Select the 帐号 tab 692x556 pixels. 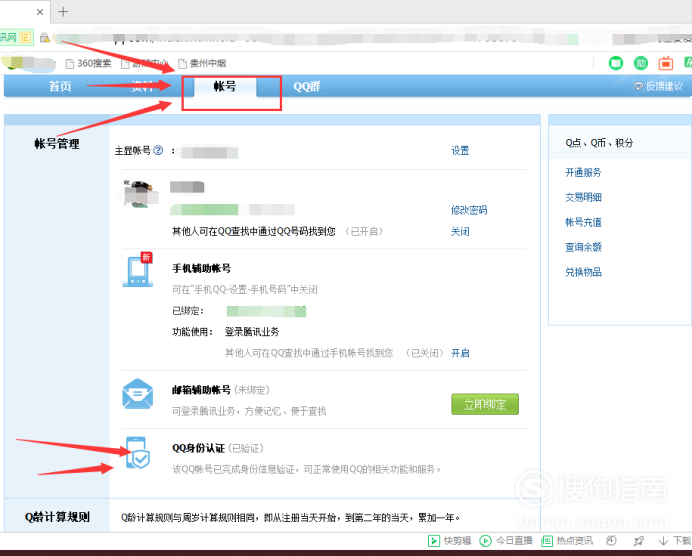click(x=225, y=87)
